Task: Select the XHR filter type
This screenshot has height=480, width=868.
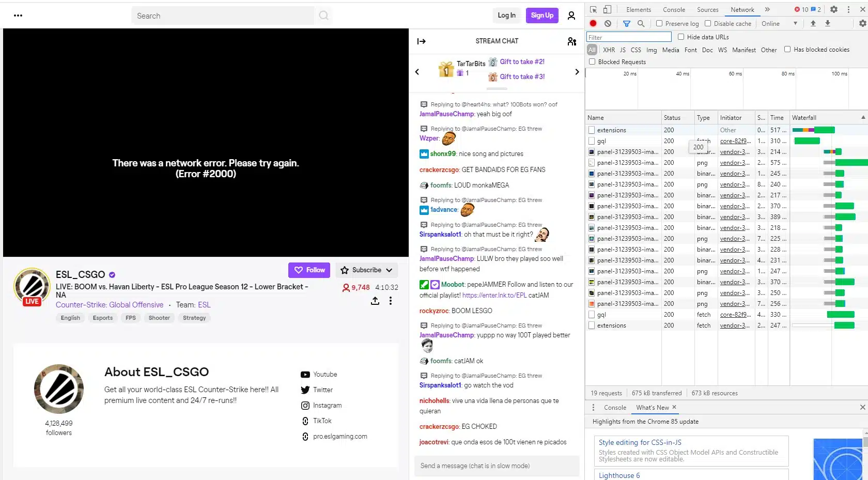Action: pos(609,50)
